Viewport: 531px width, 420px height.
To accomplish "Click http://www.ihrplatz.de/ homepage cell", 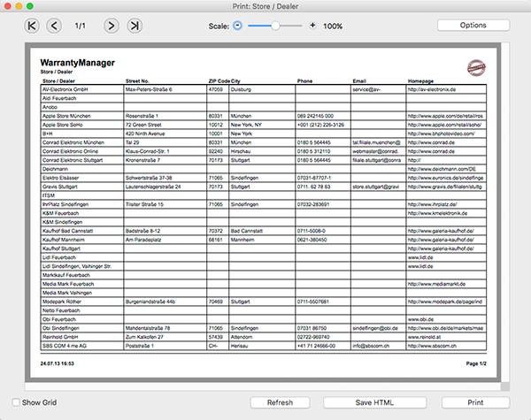I will tap(446, 204).
